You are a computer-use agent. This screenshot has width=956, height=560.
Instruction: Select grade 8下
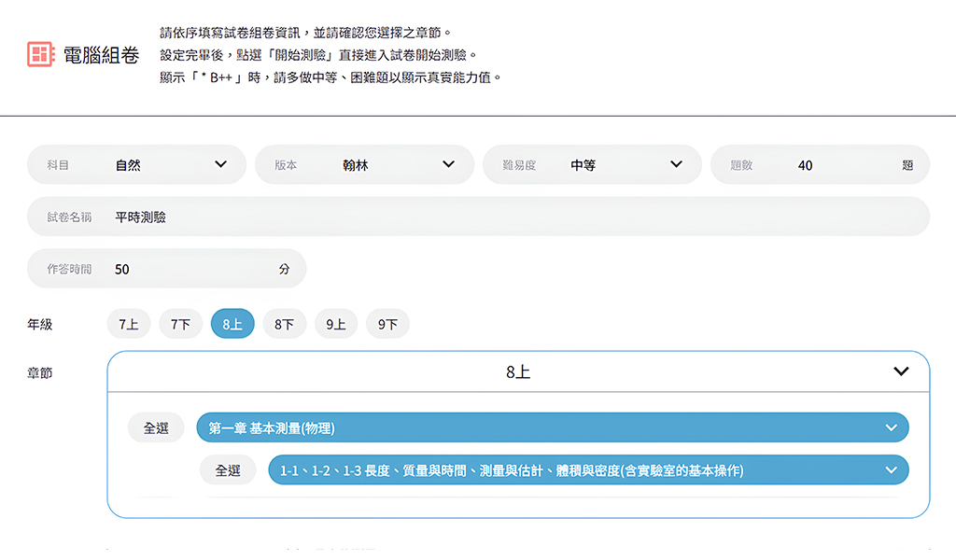tap(284, 324)
